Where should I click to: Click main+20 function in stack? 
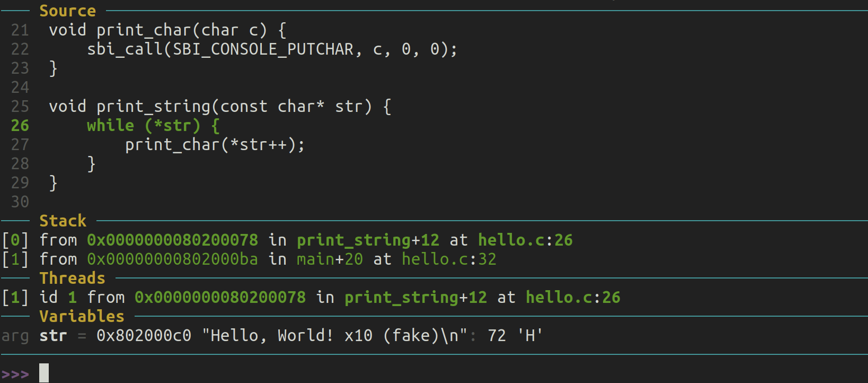pos(330,259)
